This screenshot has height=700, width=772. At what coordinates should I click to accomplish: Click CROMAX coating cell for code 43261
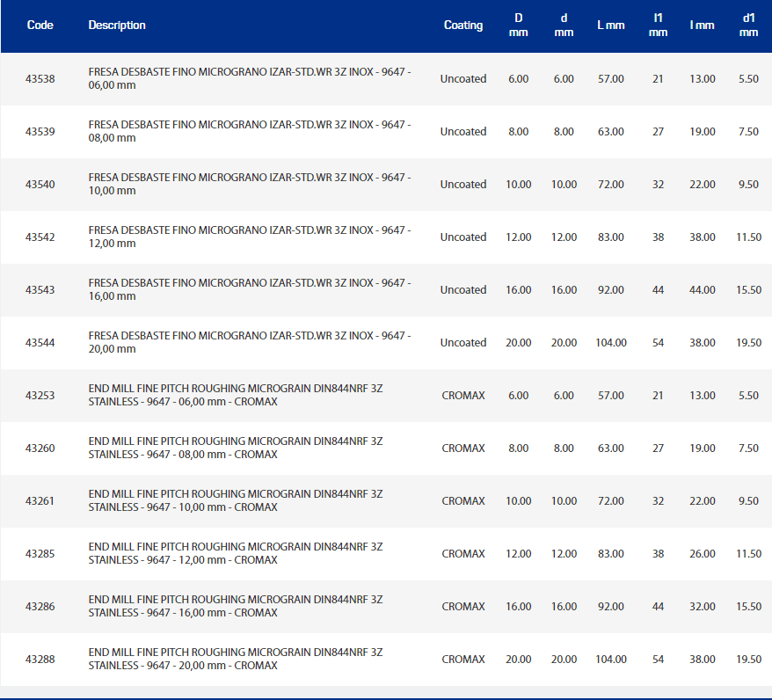(x=462, y=501)
